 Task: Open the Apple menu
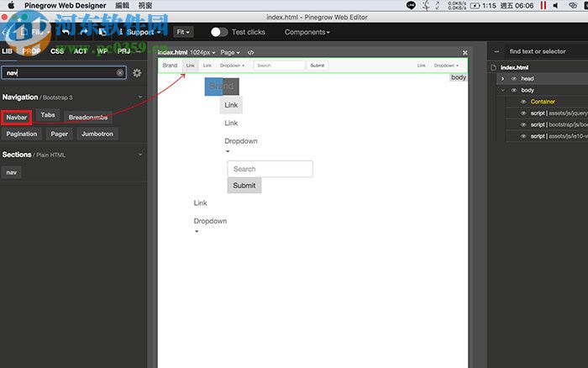pyautogui.click(x=11, y=5)
